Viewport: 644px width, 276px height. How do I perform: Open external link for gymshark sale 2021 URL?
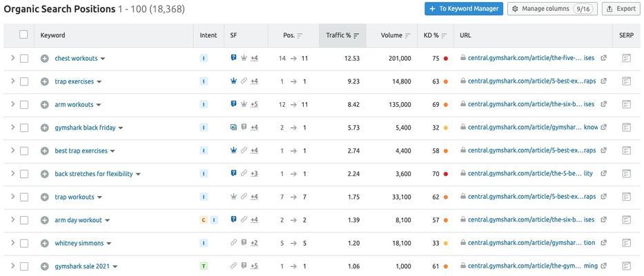pos(603,266)
